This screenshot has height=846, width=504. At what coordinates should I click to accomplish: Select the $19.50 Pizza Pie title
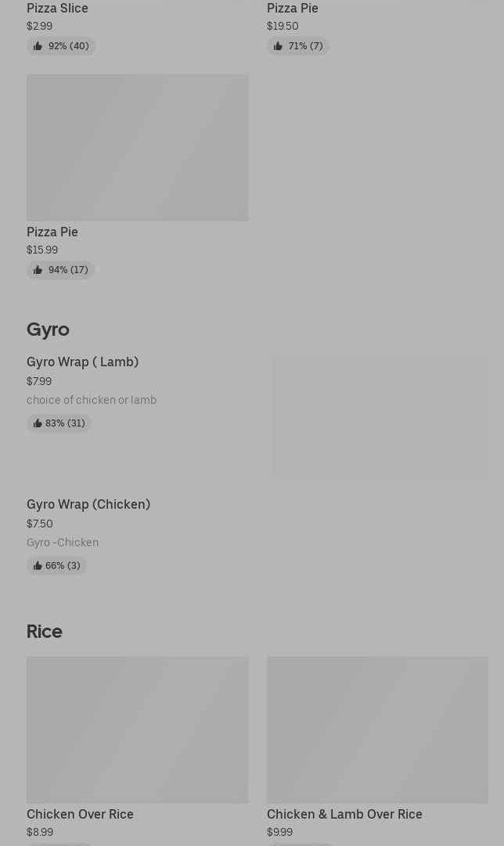(x=293, y=8)
